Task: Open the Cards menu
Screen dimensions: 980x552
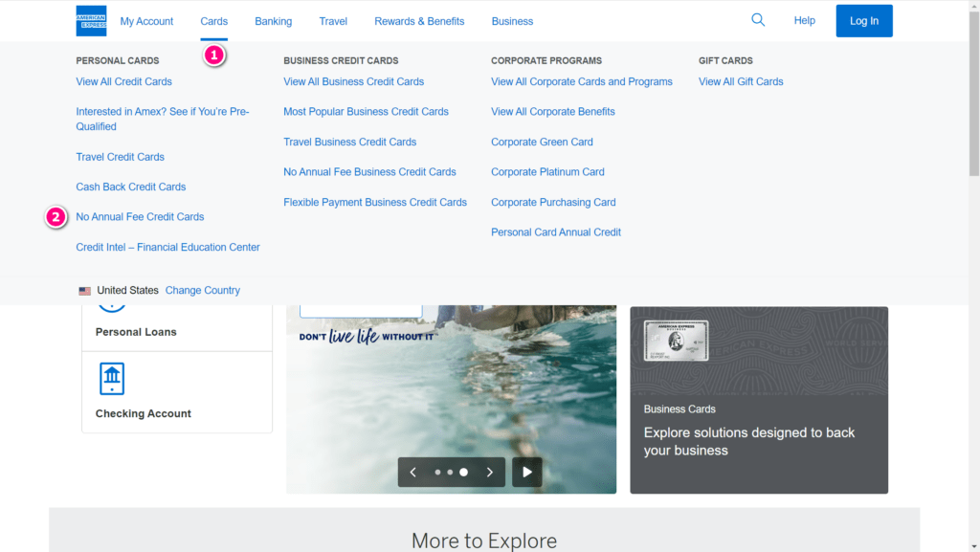Action: point(213,21)
